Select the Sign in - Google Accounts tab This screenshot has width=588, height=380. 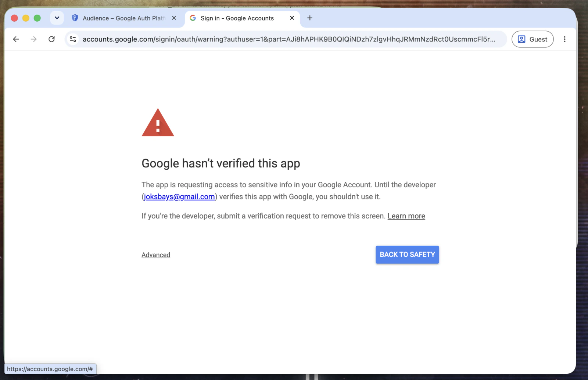tap(242, 18)
